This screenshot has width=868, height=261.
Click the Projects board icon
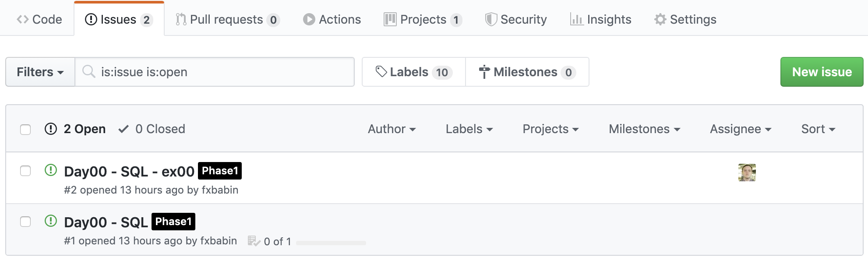click(x=390, y=20)
